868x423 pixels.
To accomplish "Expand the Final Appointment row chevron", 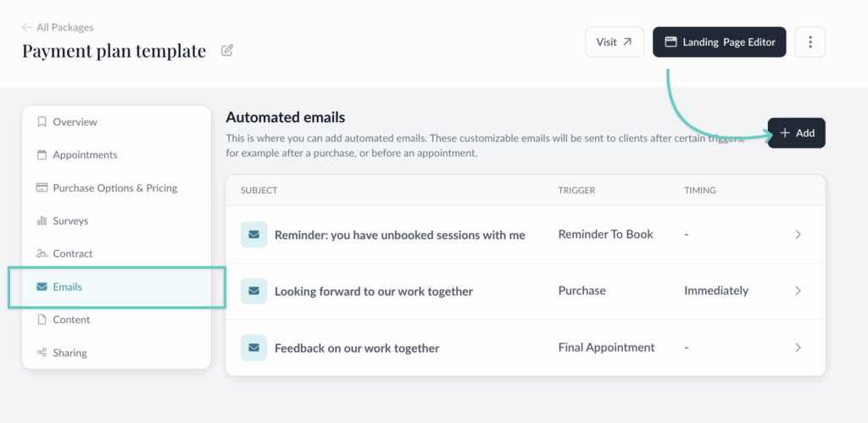I will pyautogui.click(x=798, y=348).
